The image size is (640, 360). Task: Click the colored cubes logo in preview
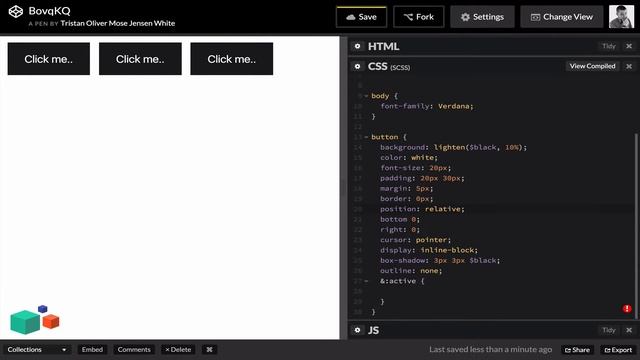[34, 320]
